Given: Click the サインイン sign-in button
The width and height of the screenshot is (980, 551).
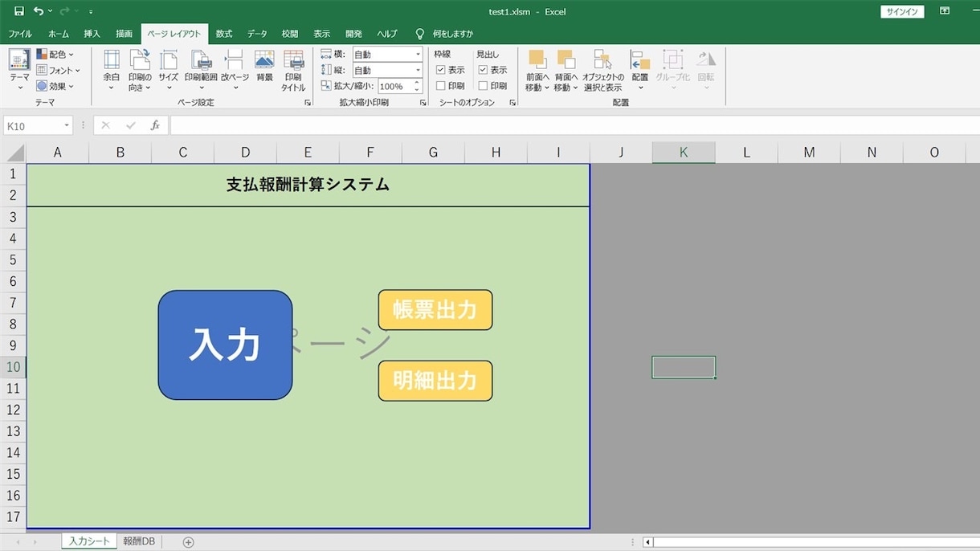Looking at the screenshot, I should (902, 12).
